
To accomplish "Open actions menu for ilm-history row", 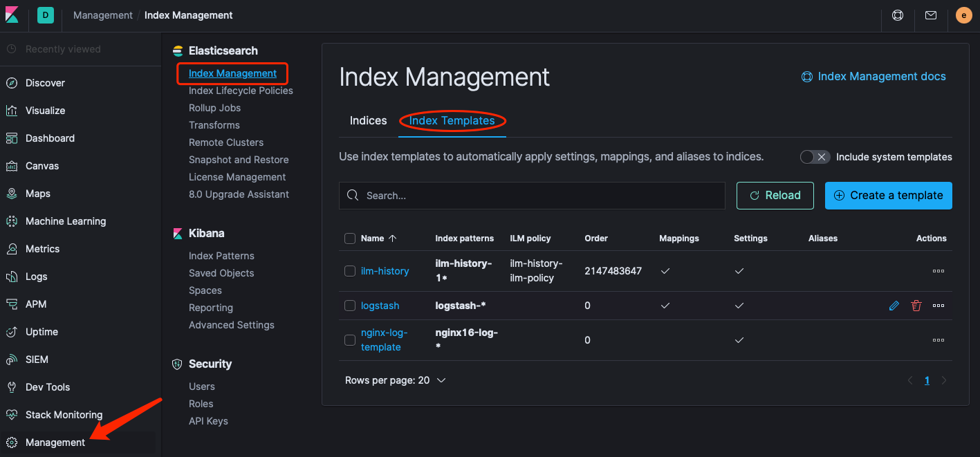I will tap(938, 271).
